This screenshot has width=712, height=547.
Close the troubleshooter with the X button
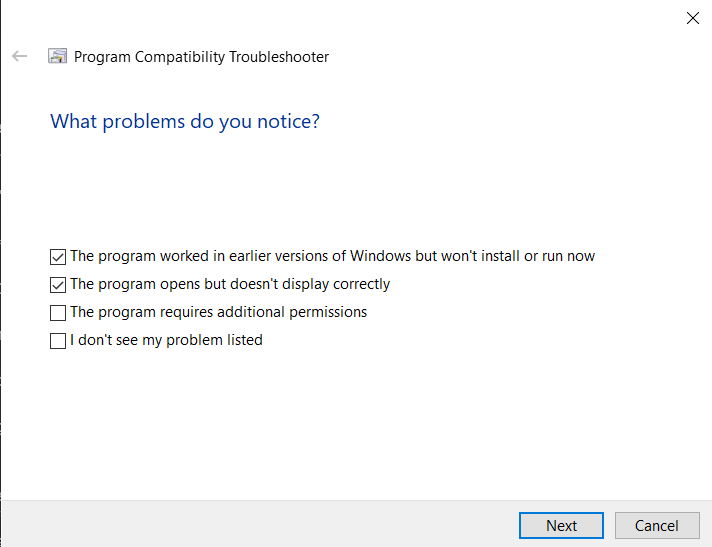point(692,17)
